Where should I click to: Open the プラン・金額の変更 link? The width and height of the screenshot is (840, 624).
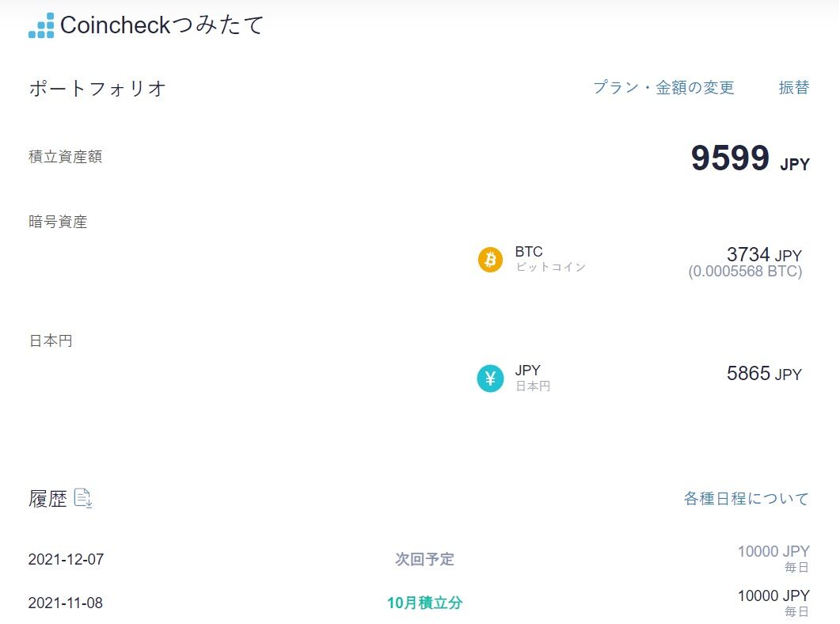[663, 88]
